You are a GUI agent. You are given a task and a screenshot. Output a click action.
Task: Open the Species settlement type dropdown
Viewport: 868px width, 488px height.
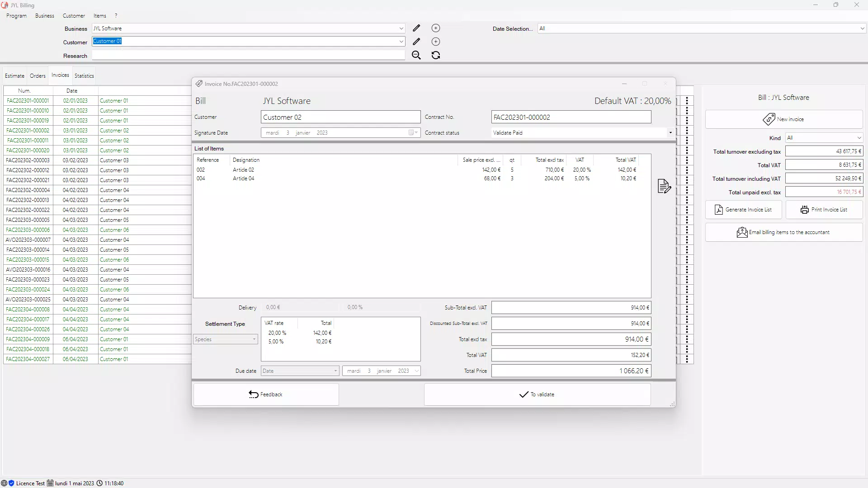pos(226,339)
